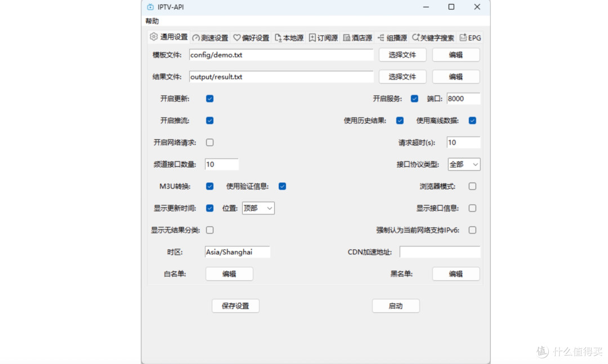Viewport: 608px width, 364px height.
Task: Enable the 开启网络请求 checkbox
Action: [209, 142]
